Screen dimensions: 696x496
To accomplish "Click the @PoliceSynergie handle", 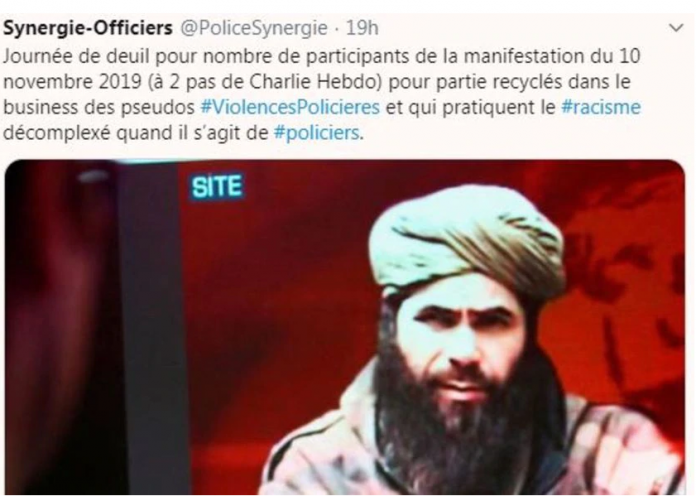I will tap(253, 28).
